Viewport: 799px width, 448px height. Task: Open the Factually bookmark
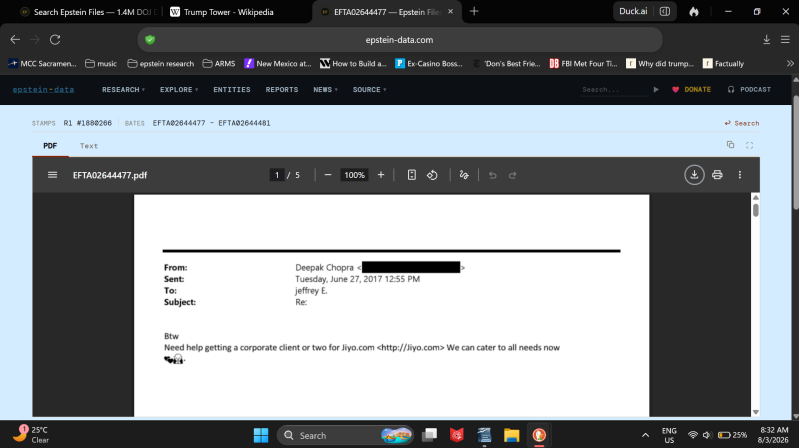pyautogui.click(x=723, y=64)
